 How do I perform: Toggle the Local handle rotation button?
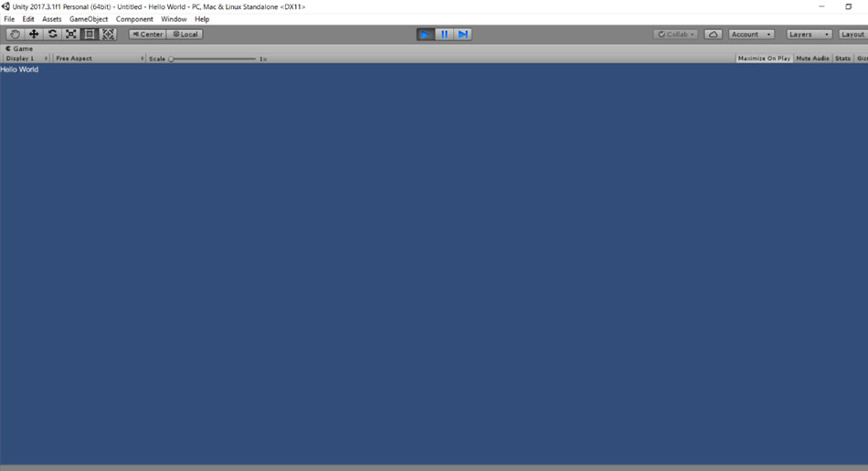pos(185,35)
